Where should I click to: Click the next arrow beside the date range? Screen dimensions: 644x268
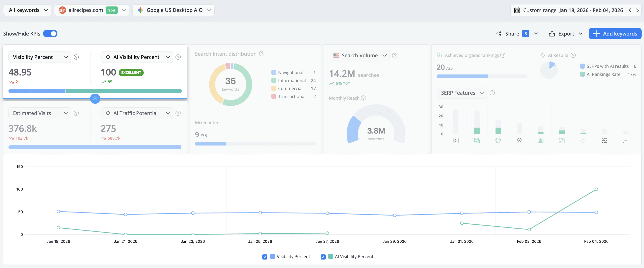[638, 10]
